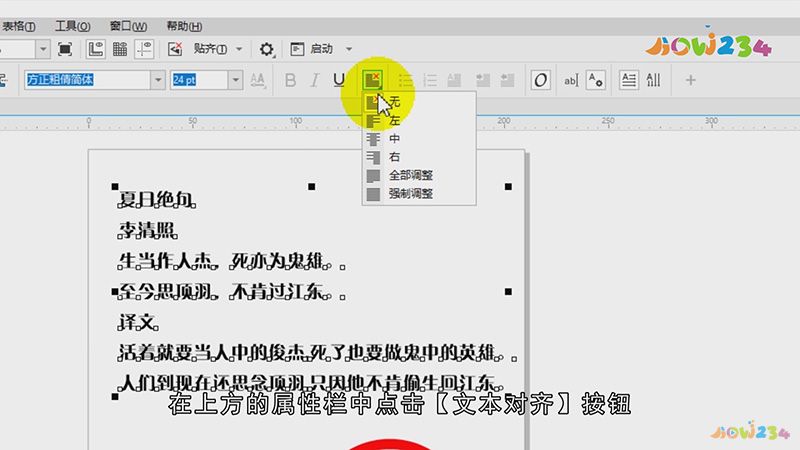Click the top-center selection handle of text frame
Screen dimensions: 800x450
click(x=312, y=187)
